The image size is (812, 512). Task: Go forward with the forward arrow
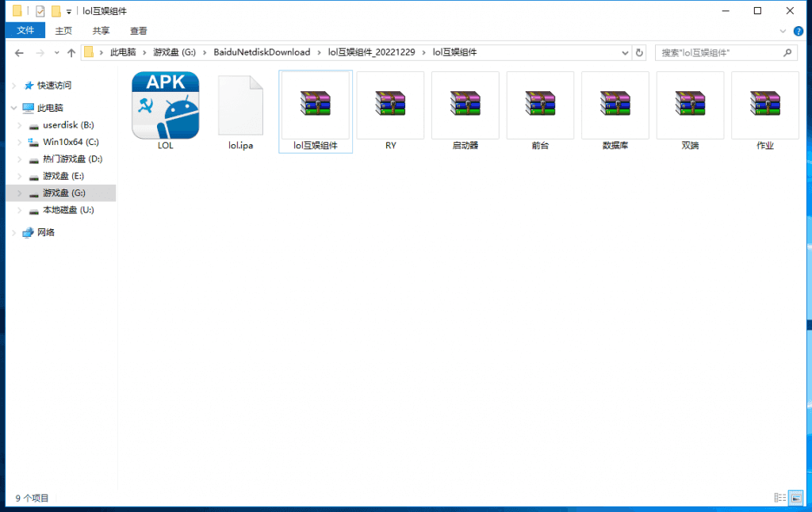[x=40, y=53]
